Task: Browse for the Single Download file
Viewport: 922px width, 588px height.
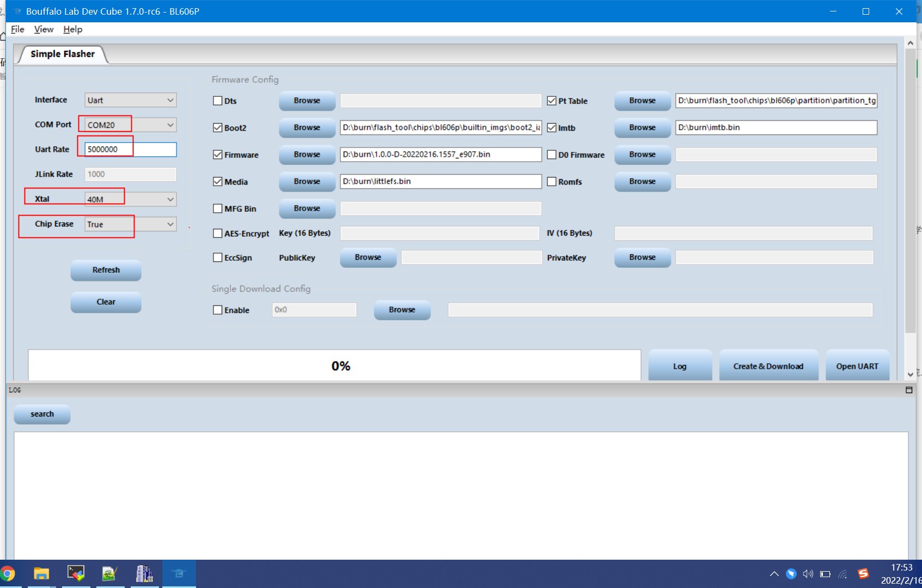Action: pos(402,310)
